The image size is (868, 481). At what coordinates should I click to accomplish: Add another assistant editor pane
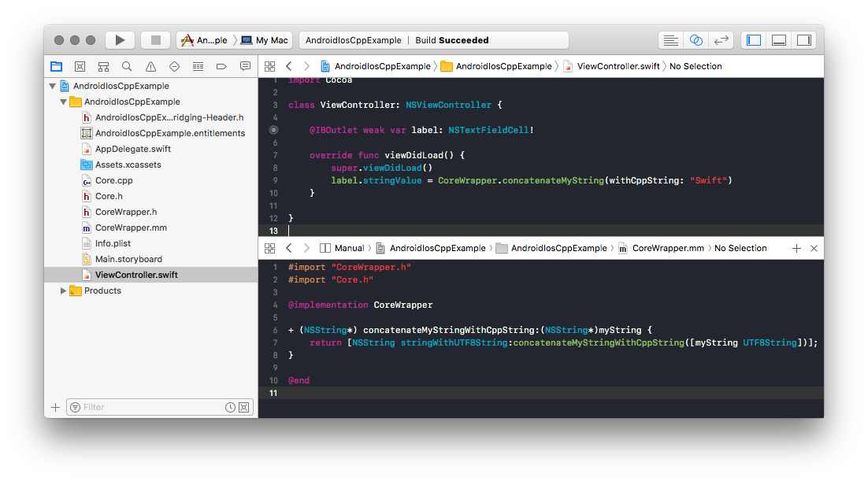coord(796,249)
